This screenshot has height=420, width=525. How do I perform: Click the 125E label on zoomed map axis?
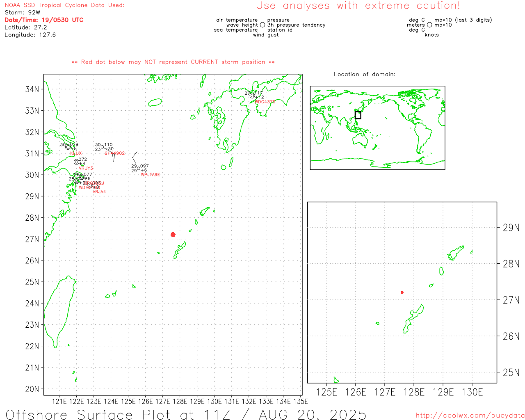pyautogui.click(x=327, y=392)
